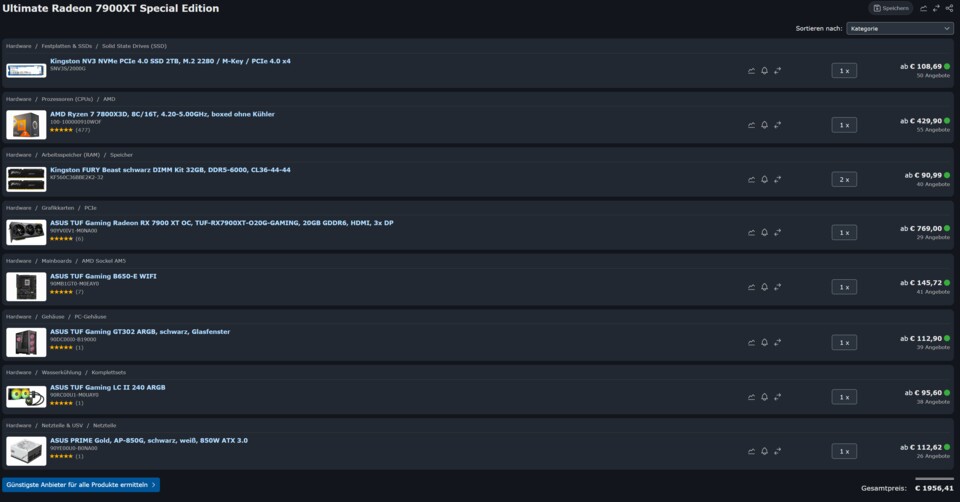960x502 pixels.
Task: Set price alert bell for ASUS Radeon RX 7900 XT
Action: (765, 233)
